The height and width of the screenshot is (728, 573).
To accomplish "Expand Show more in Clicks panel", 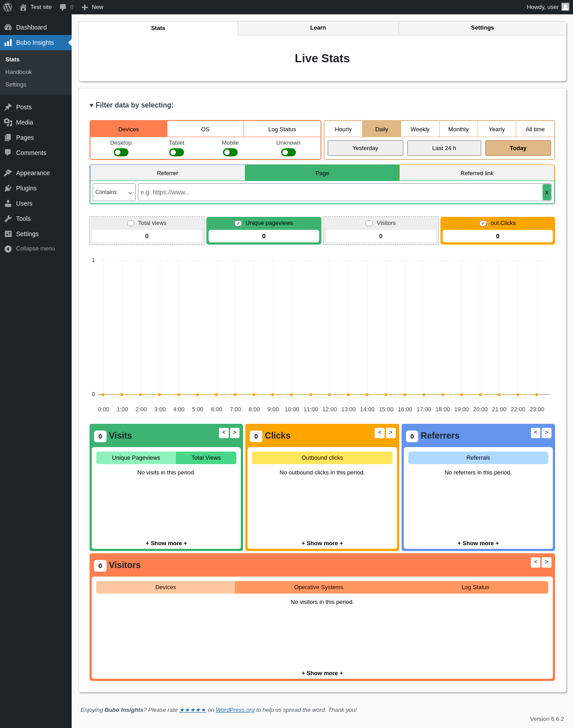I will click(x=322, y=543).
